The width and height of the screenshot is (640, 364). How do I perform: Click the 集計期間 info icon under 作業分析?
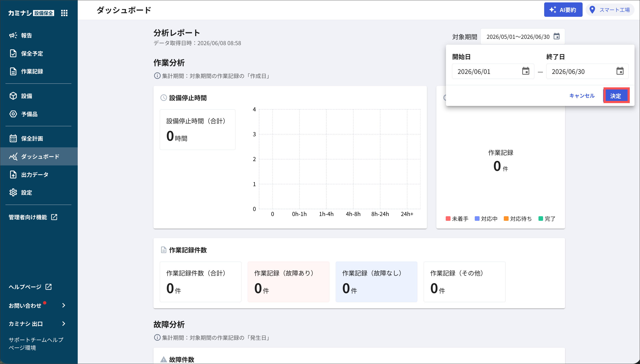pos(157,76)
